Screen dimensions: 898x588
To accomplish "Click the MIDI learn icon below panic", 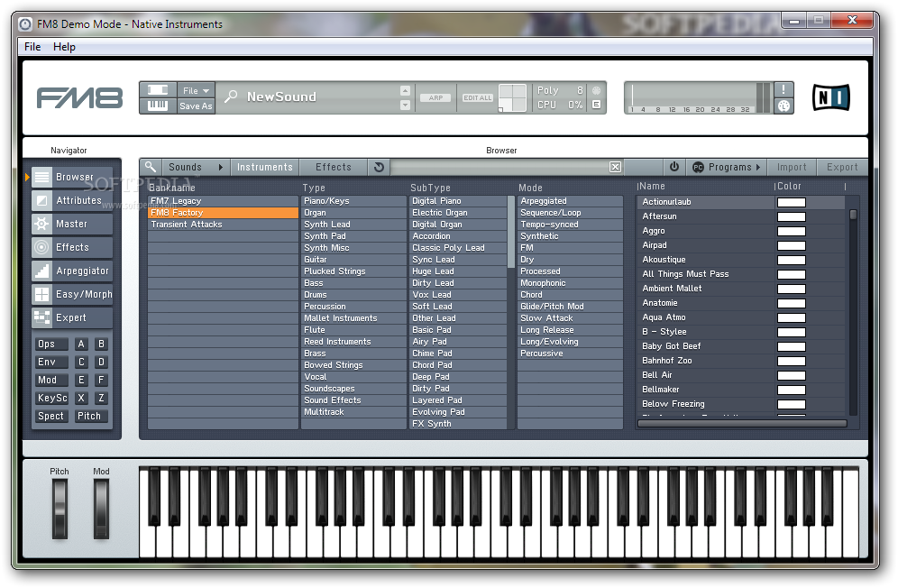I will coord(783,106).
